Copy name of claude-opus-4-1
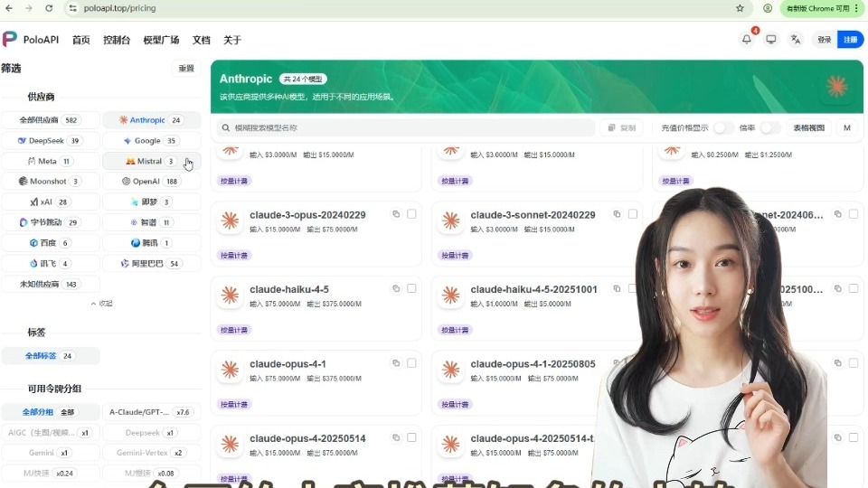 [x=396, y=363]
